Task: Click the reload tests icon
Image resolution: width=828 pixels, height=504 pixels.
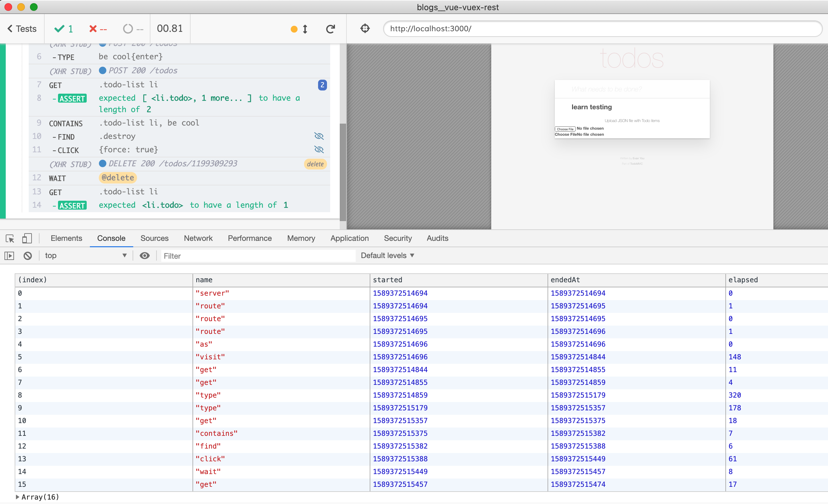Action: tap(330, 29)
